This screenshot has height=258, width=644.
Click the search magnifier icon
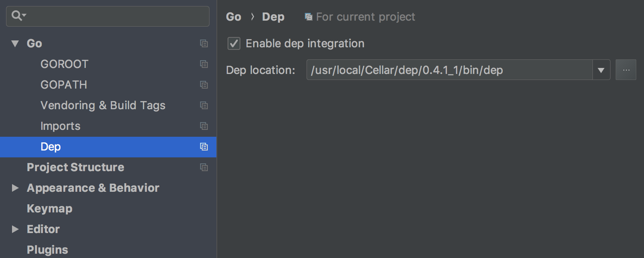pos(18,16)
